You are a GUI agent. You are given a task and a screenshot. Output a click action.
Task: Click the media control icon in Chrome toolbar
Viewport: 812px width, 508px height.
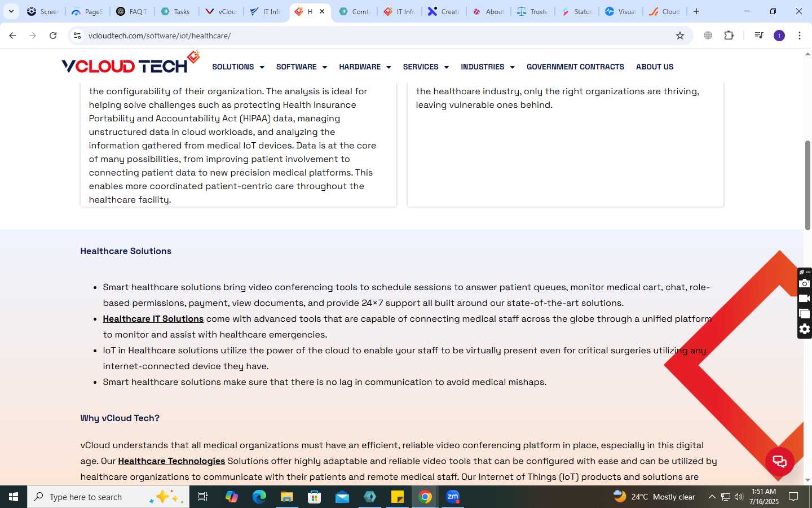(759, 36)
